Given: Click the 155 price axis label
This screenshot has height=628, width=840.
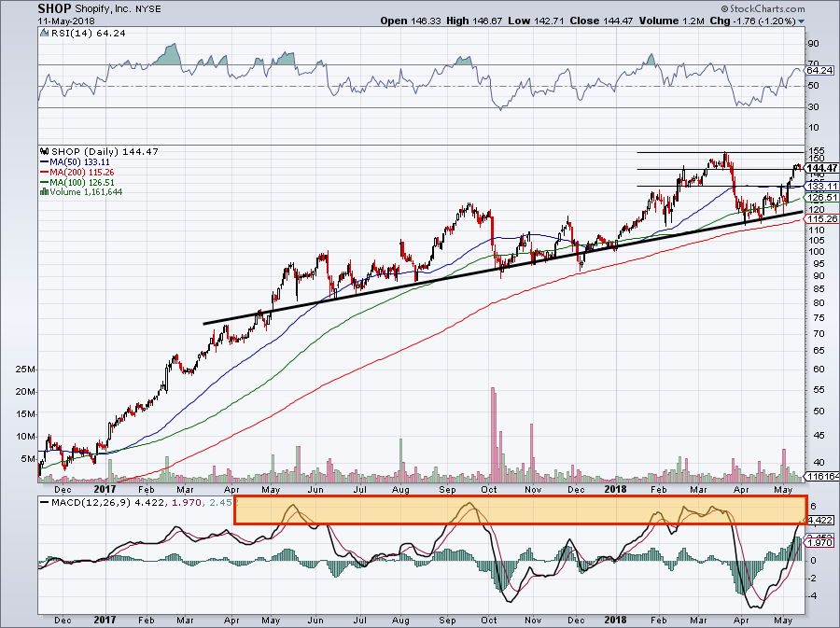Looking at the screenshot, I should [817, 151].
